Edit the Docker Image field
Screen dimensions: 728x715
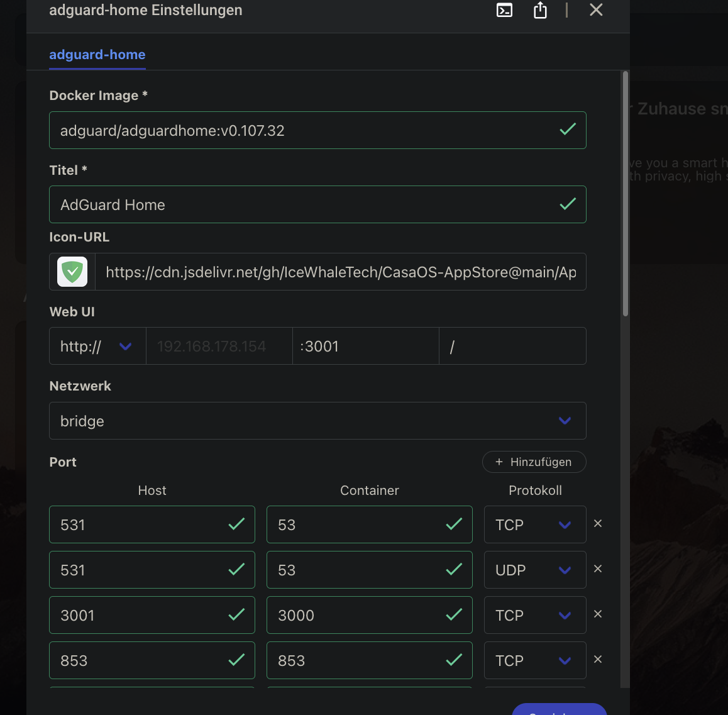[317, 130]
